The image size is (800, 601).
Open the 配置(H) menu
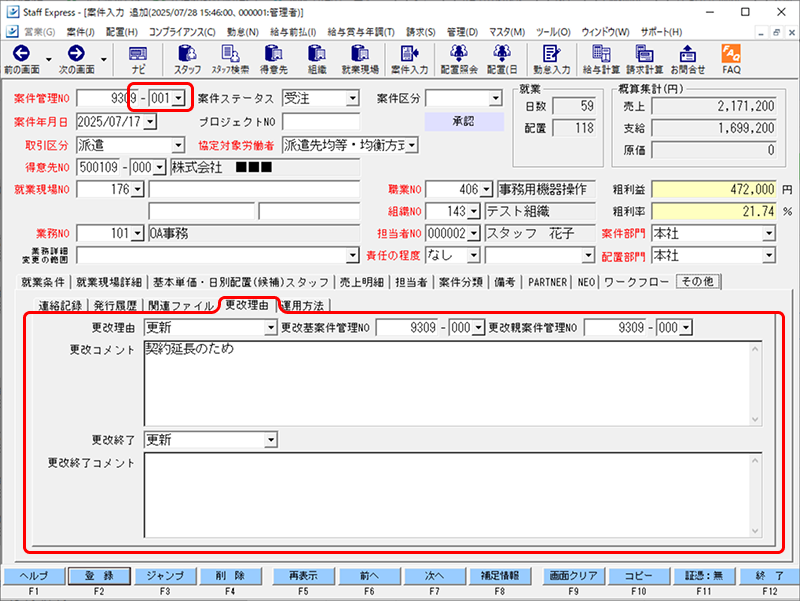click(122, 32)
